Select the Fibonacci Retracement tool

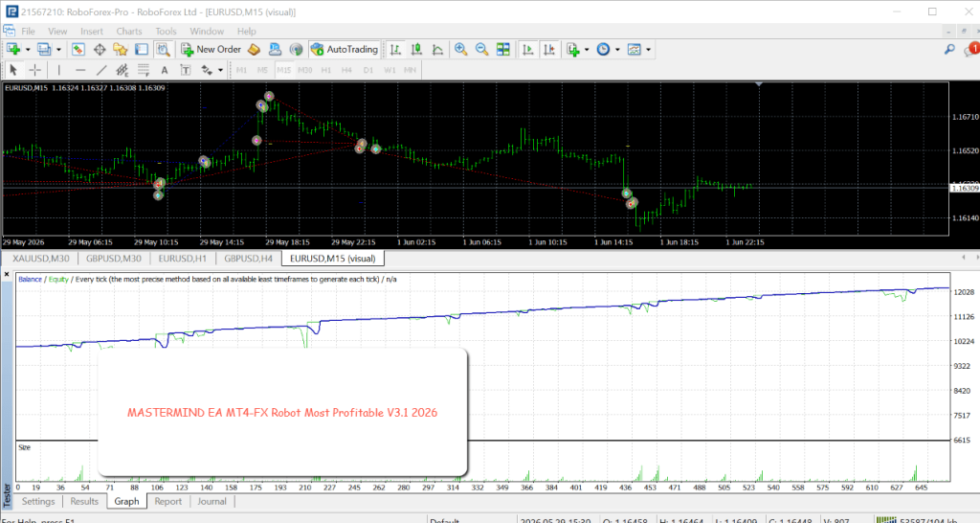click(144, 70)
